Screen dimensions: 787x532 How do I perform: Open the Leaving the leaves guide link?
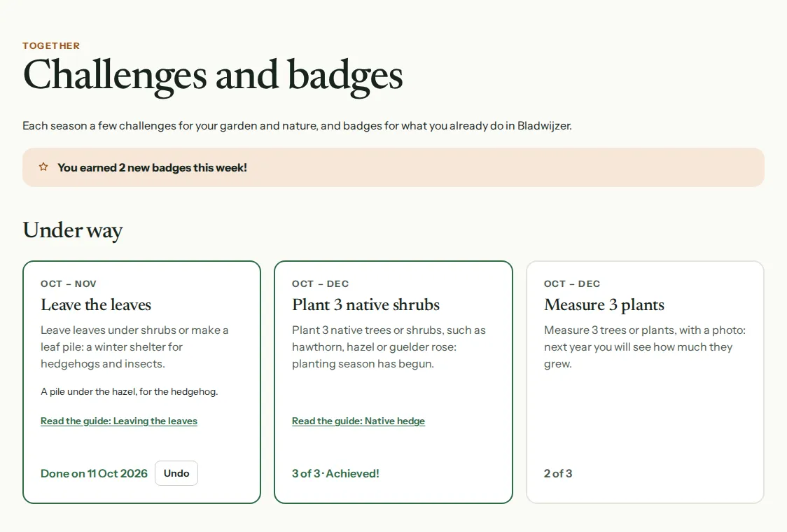[119, 421]
